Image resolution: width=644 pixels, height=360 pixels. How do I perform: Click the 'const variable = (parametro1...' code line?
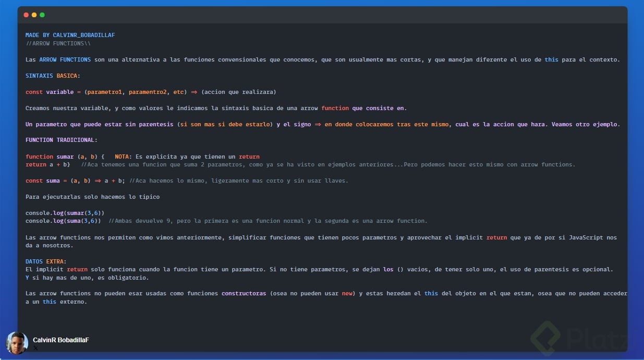click(x=151, y=92)
